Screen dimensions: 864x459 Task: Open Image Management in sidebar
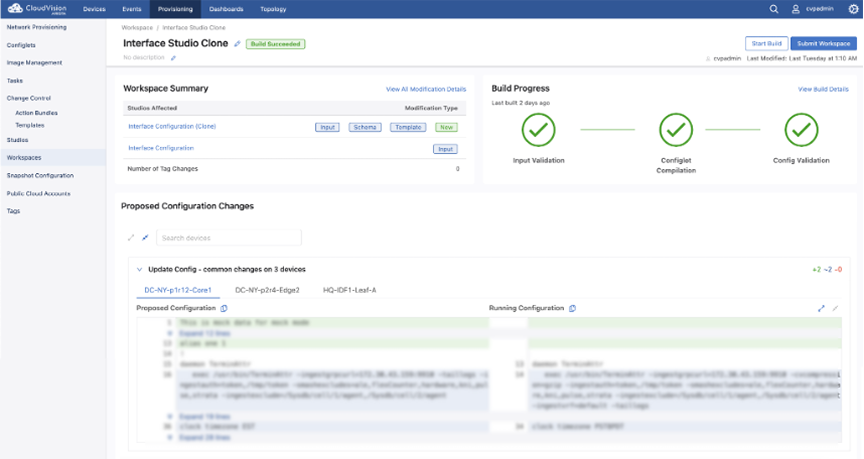pos(34,63)
